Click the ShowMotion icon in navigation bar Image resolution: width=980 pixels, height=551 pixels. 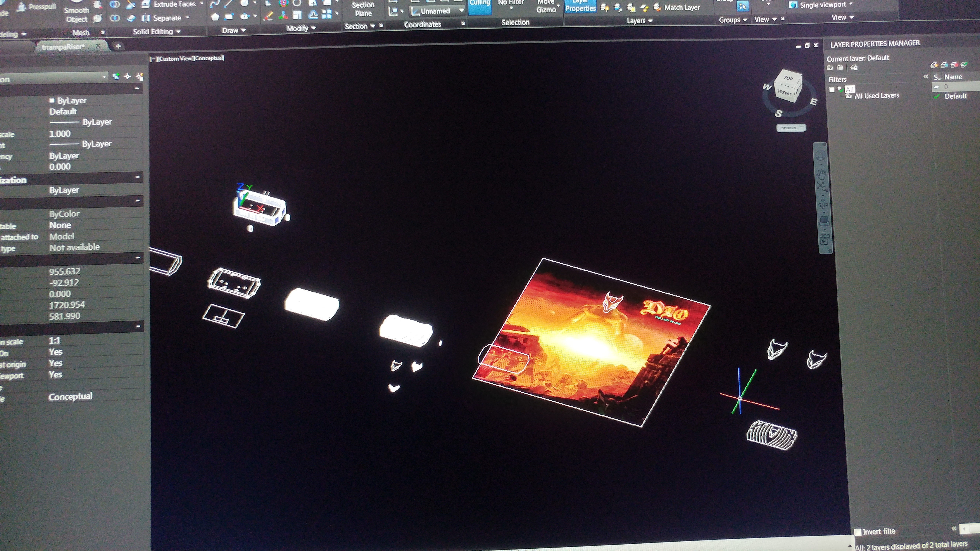coord(825,240)
